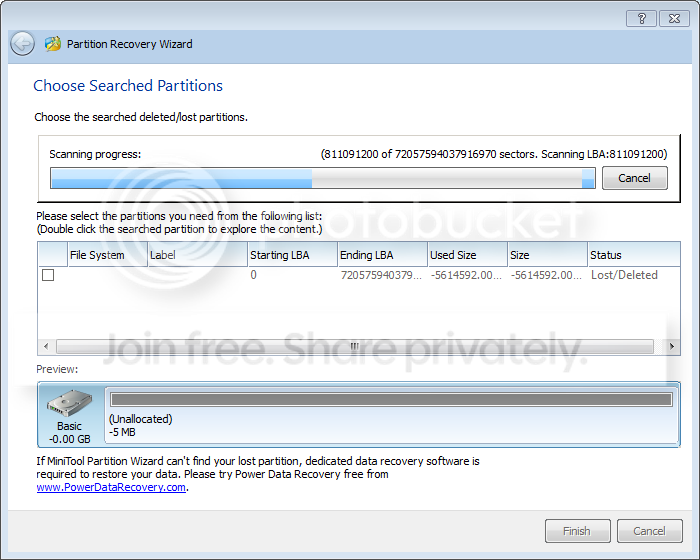The width and height of the screenshot is (700, 560).
Task: Click the Lost/Deleted status cell
Action: [624, 275]
